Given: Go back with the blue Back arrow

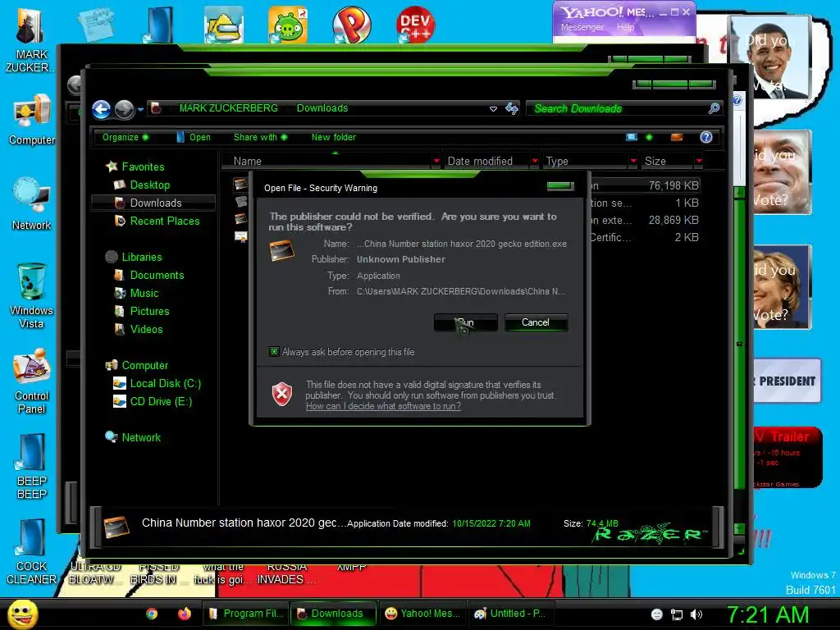Looking at the screenshot, I should pyautogui.click(x=101, y=109).
